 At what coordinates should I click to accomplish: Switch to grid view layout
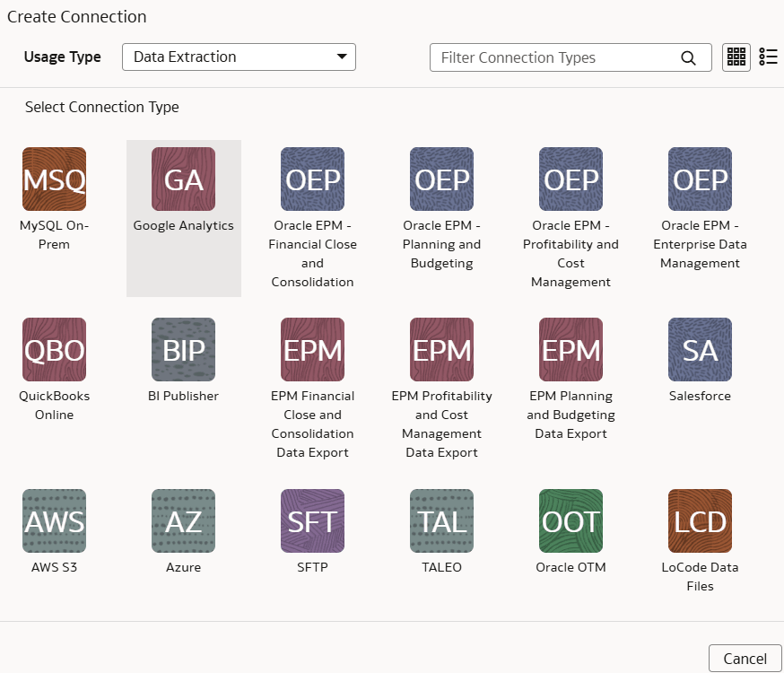(x=736, y=57)
